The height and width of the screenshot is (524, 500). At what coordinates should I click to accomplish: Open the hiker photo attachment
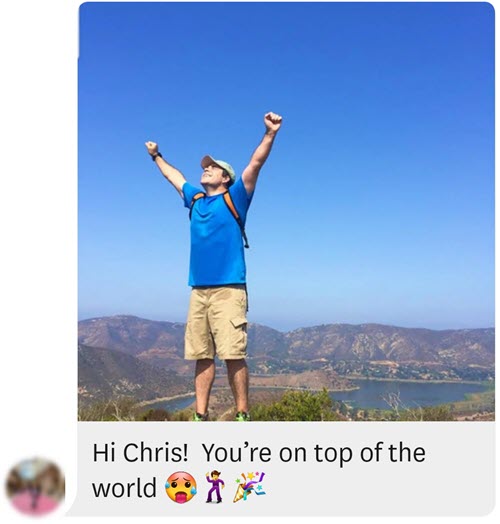(x=286, y=212)
